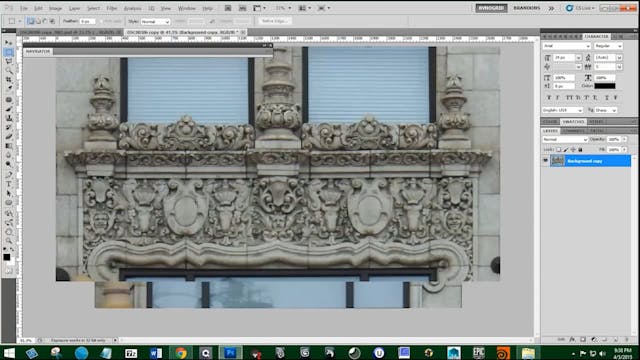This screenshot has height=360, width=640.
Task: Open the font style dropdown (Regular)
Action: pos(608,46)
